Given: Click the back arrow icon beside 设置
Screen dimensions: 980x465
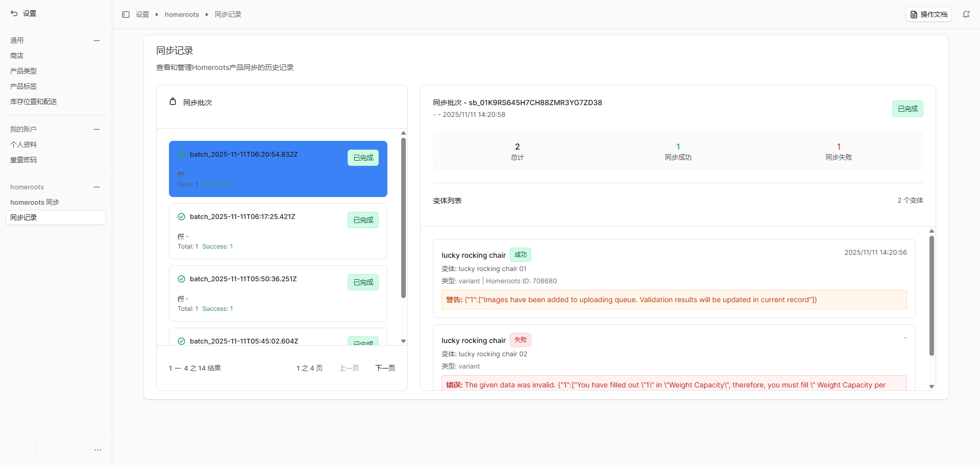Looking at the screenshot, I should tap(14, 13).
